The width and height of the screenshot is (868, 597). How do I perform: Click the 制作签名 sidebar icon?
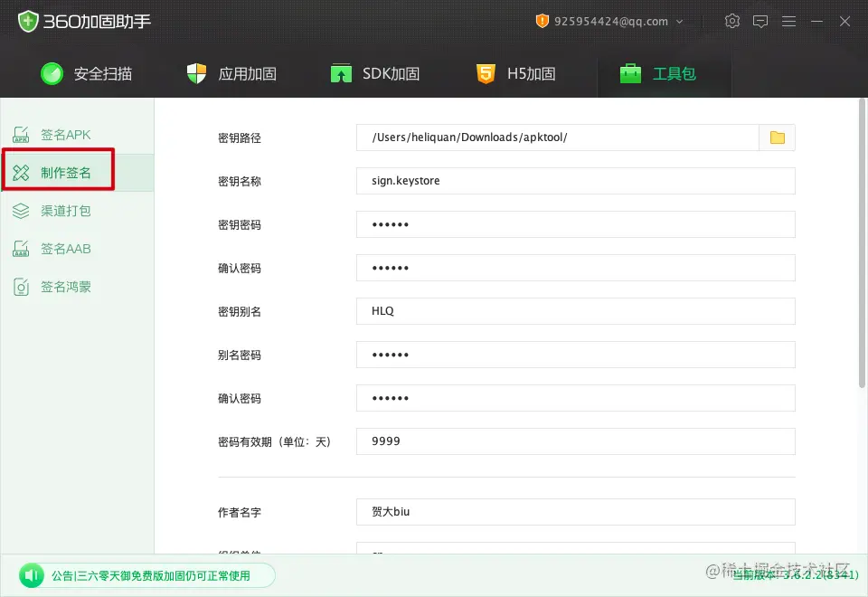(21, 173)
